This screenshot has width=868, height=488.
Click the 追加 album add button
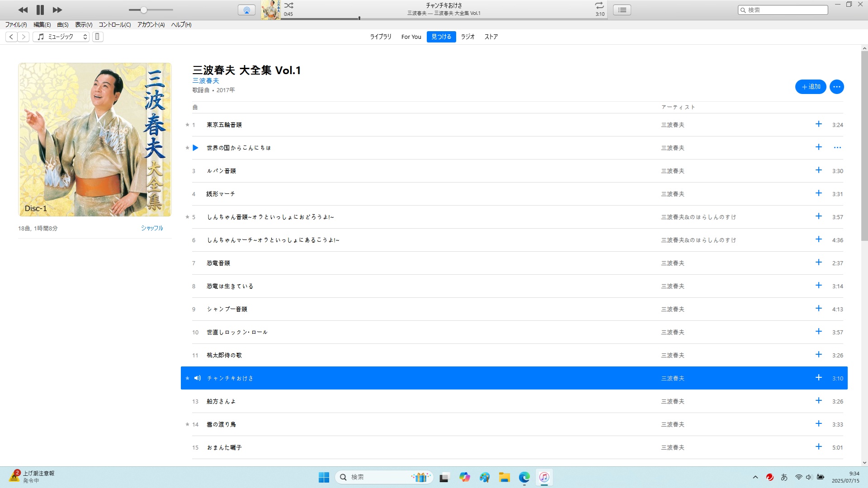point(811,87)
